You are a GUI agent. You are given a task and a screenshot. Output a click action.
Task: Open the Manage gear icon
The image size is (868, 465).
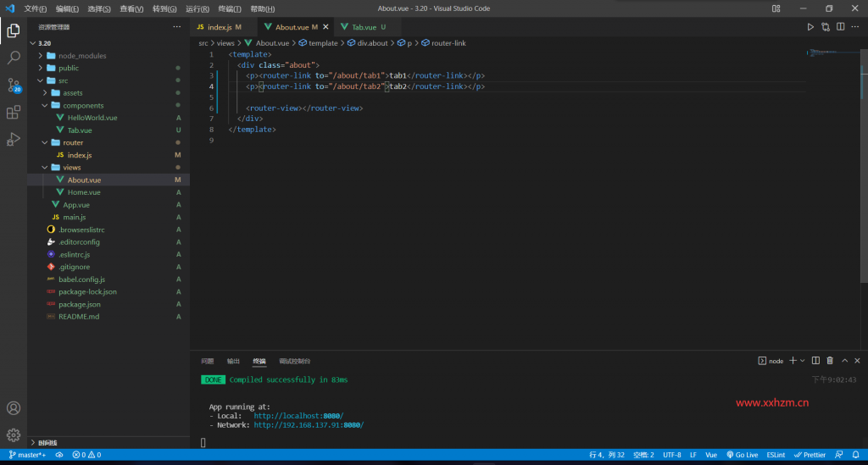[x=14, y=435]
